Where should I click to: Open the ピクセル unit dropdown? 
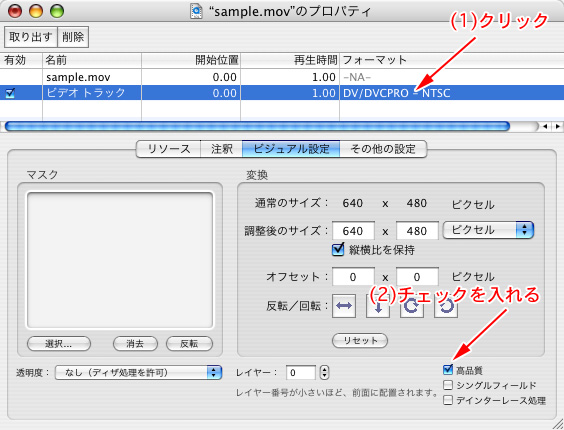[x=488, y=230]
